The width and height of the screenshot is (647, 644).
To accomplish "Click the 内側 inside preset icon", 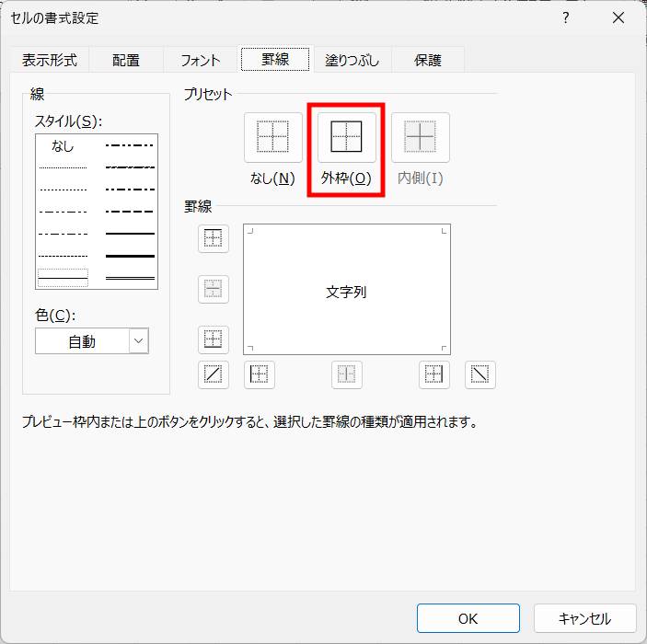I will 420,137.
